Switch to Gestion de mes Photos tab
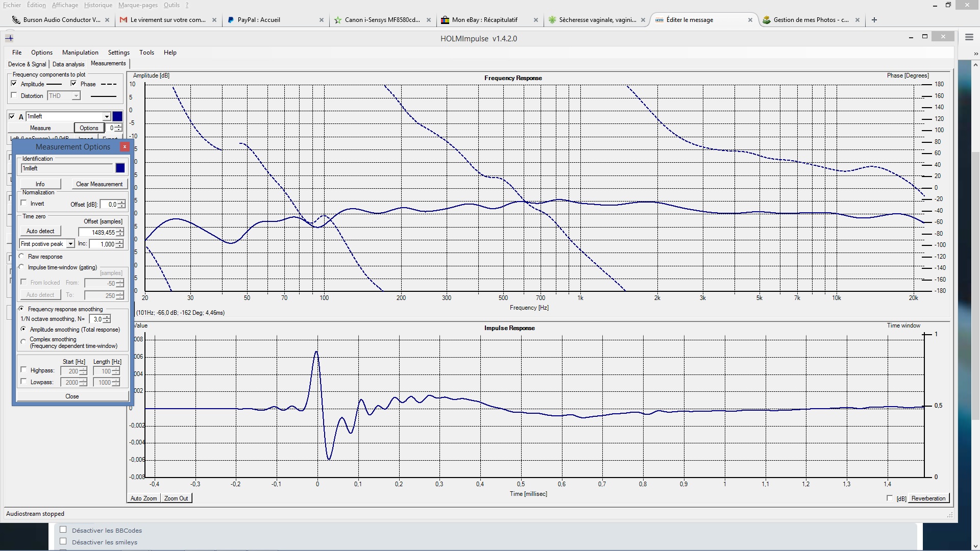This screenshot has height=551, width=980. 811,20
